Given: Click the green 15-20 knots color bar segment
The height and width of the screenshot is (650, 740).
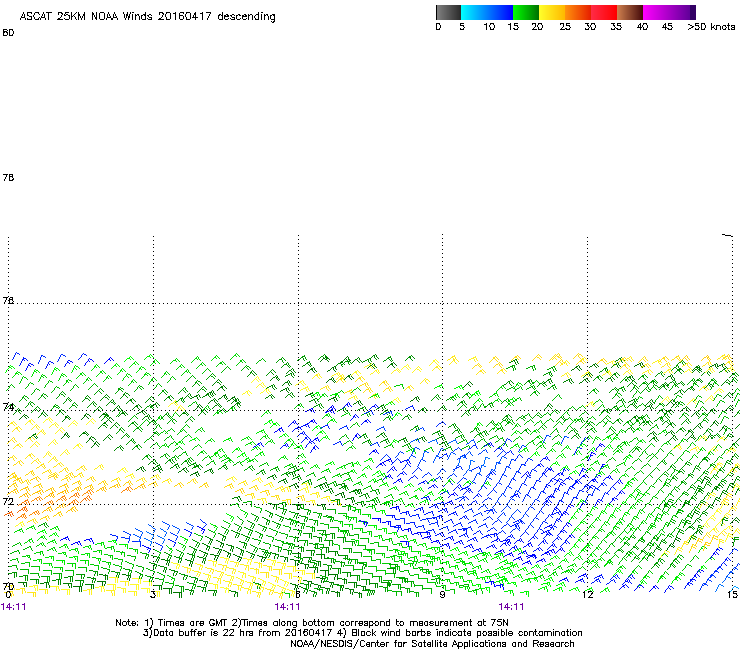Looking at the screenshot, I should (526, 12).
